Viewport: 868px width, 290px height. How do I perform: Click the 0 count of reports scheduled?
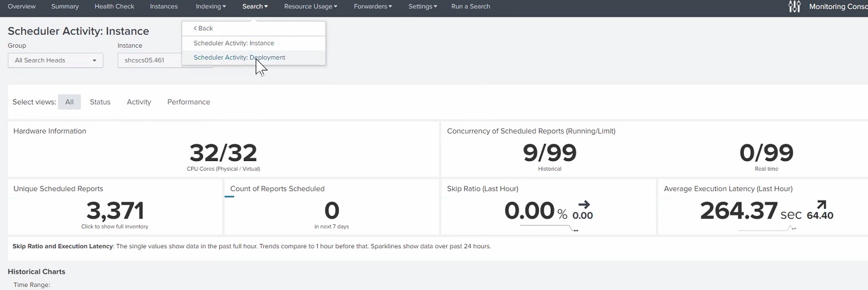click(332, 211)
